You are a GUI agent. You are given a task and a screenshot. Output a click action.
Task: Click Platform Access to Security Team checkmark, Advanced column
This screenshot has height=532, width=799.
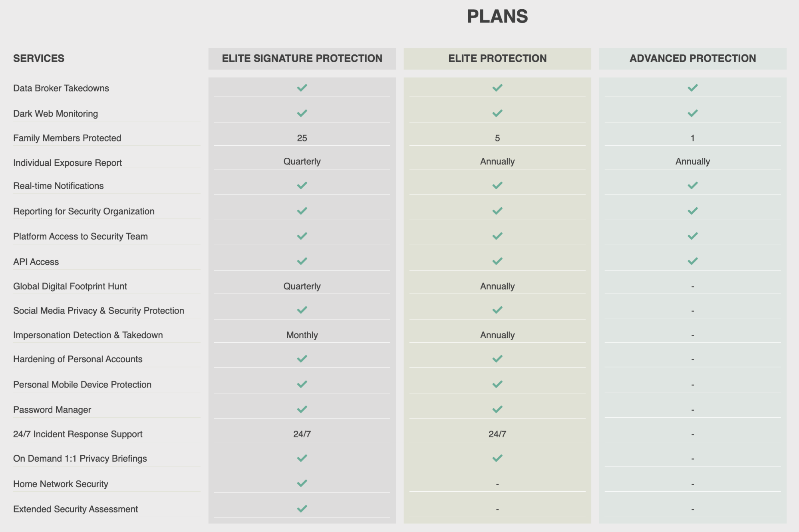[x=693, y=236]
